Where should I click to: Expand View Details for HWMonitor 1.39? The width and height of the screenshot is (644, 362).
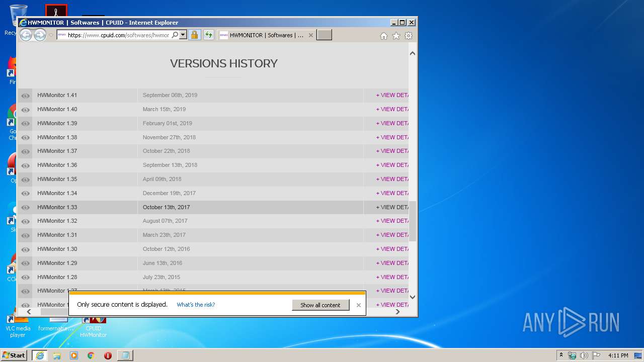tap(392, 123)
